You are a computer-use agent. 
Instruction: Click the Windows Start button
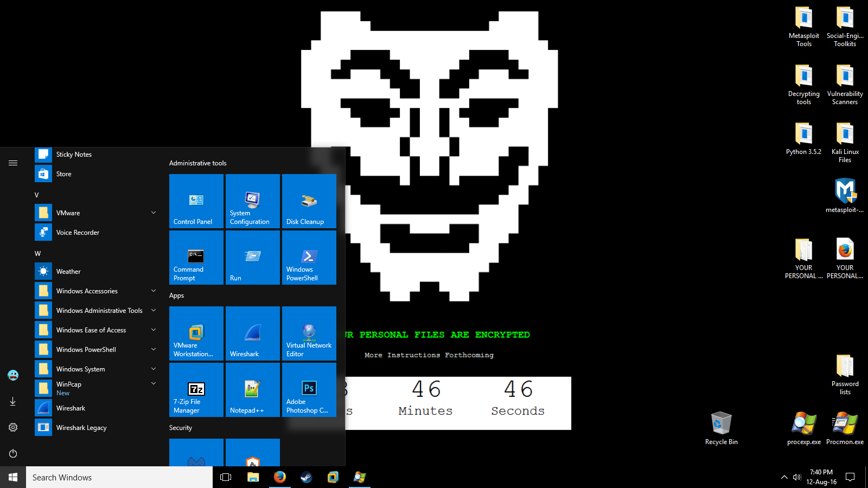(13, 477)
